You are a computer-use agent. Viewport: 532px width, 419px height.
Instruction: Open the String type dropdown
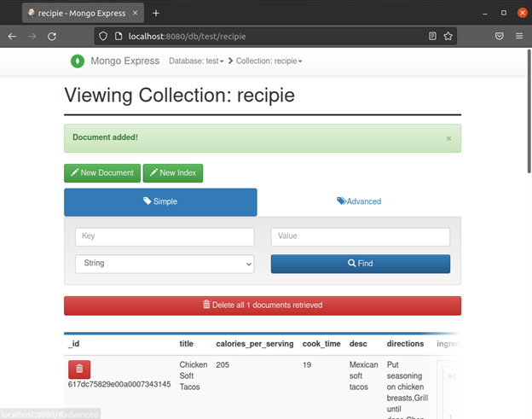click(165, 264)
